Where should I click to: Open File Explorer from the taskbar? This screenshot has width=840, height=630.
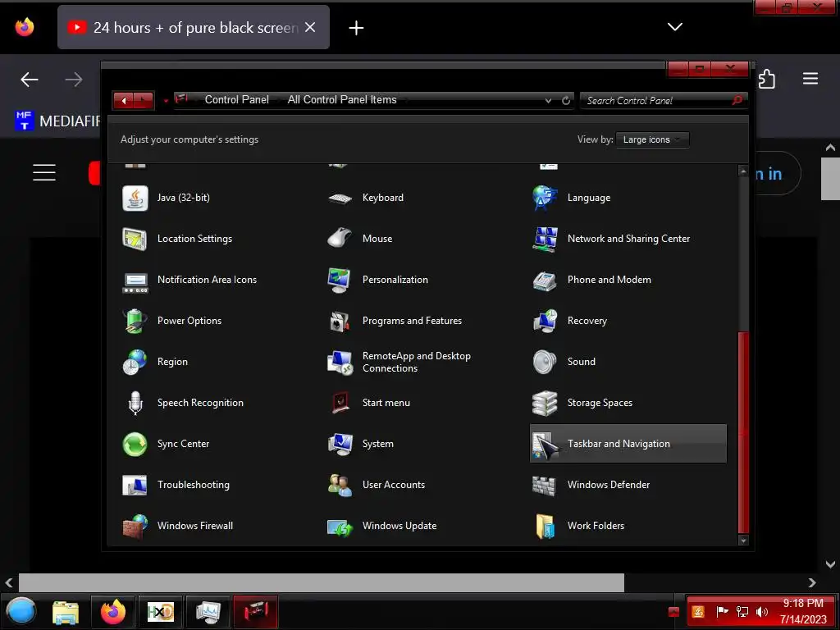click(x=66, y=612)
